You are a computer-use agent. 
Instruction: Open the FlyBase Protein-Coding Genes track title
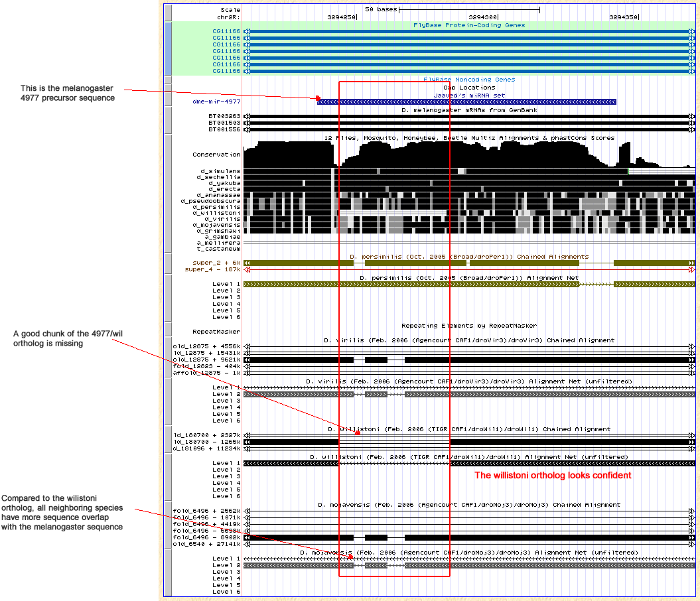click(469, 25)
